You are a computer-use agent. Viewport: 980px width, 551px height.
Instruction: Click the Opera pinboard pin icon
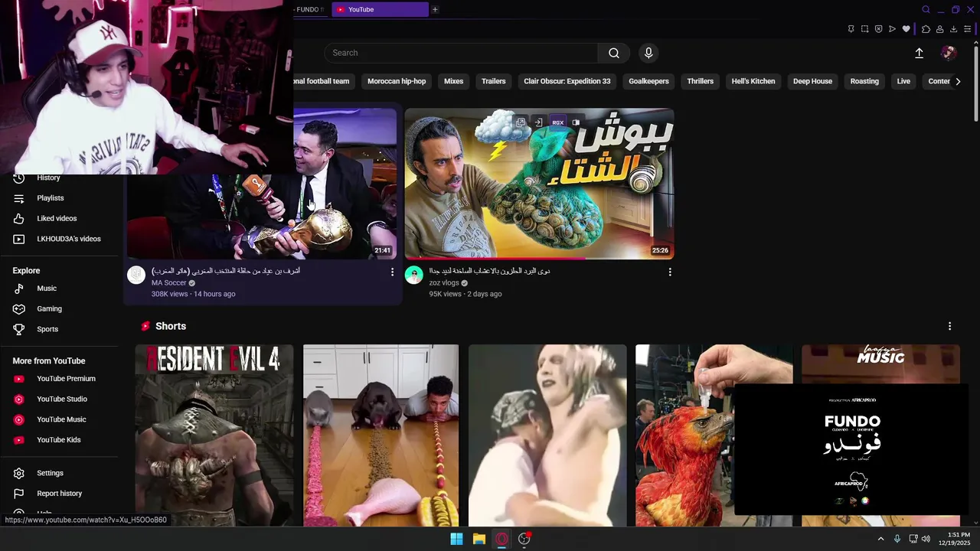(x=851, y=29)
